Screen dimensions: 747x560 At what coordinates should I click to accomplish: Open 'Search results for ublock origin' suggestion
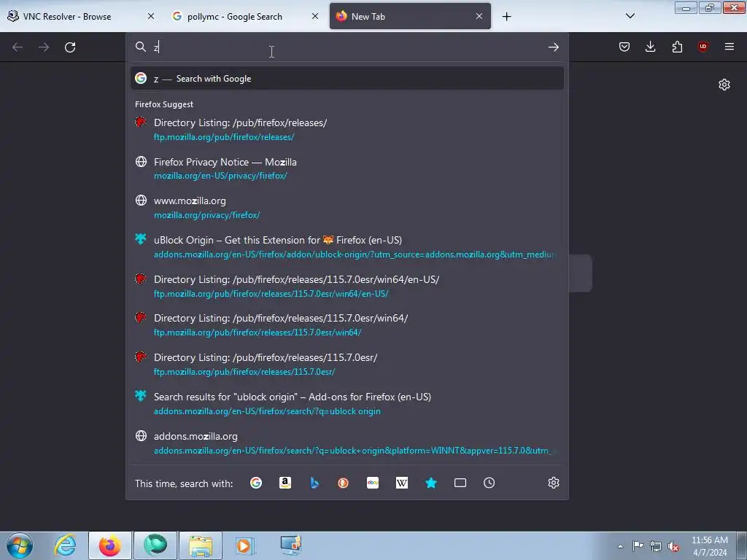[x=347, y=404]
